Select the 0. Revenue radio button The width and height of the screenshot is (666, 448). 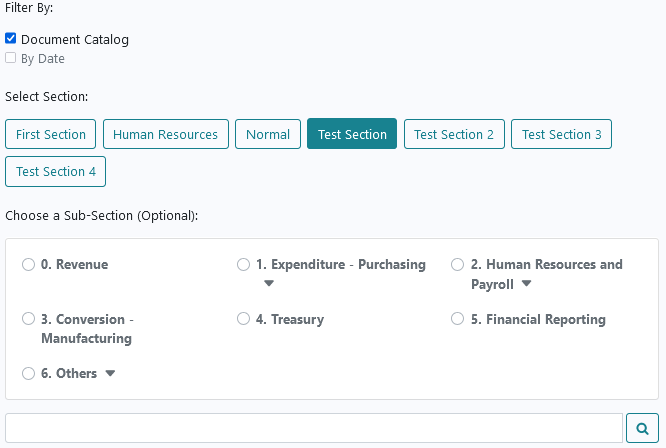coord(28,265)
